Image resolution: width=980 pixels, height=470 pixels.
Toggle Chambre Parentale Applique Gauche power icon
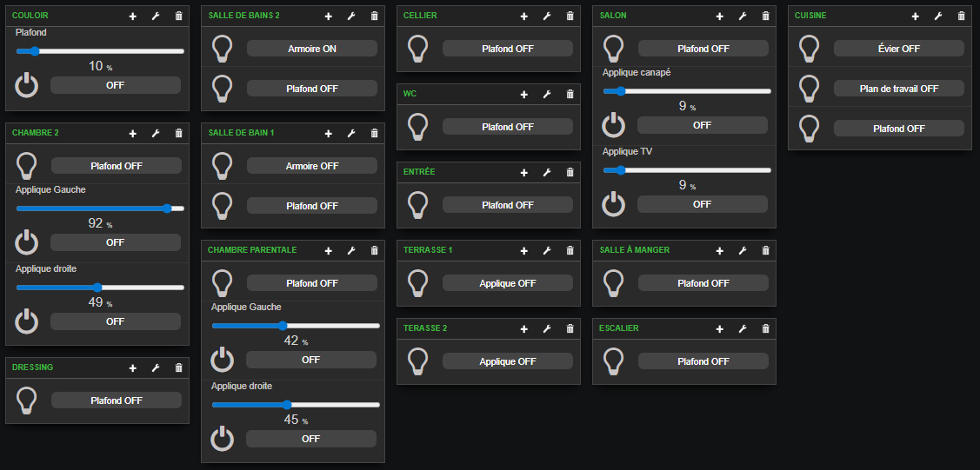pyautogui.click(x=222, y=361)
